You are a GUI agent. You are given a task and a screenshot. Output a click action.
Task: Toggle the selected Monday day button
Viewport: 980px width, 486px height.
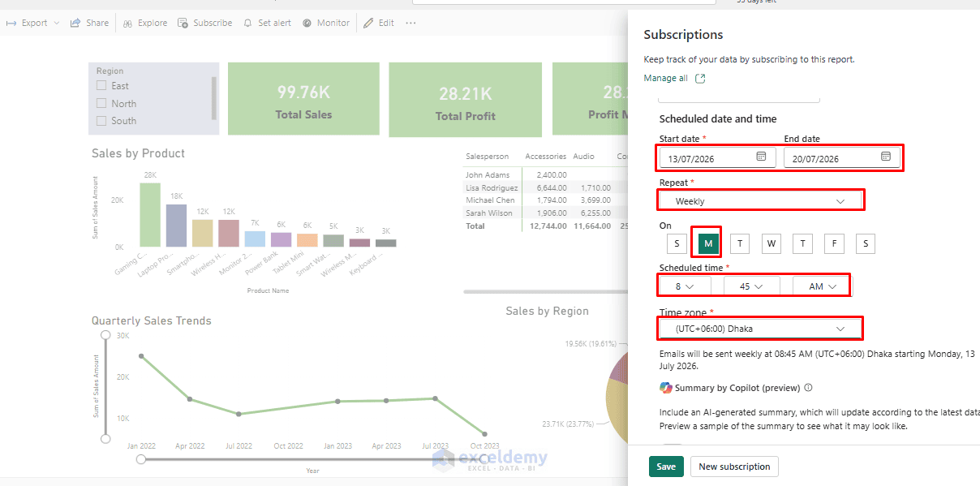coord(708,243)
